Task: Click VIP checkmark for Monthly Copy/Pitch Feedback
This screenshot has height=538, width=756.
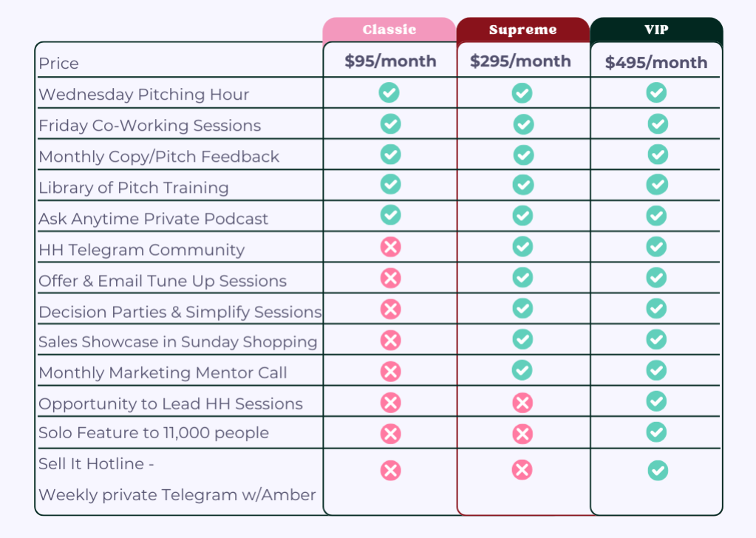Action: pos(658,154)
